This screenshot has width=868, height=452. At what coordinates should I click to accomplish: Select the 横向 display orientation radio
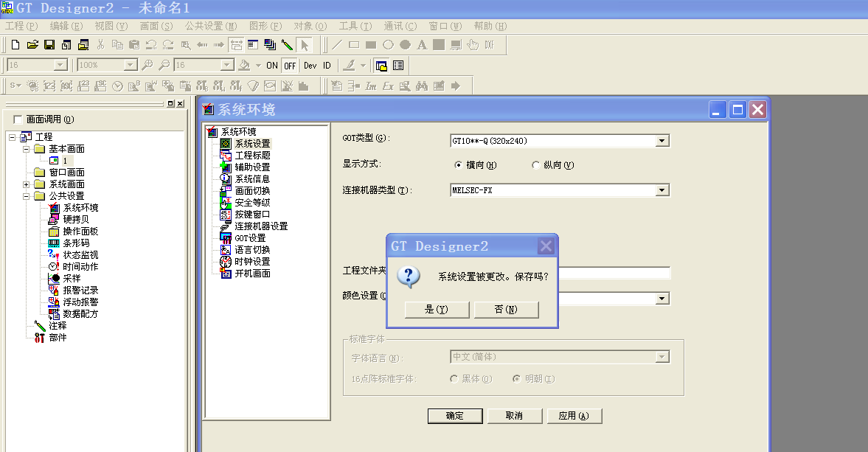(x=458, y=165)
